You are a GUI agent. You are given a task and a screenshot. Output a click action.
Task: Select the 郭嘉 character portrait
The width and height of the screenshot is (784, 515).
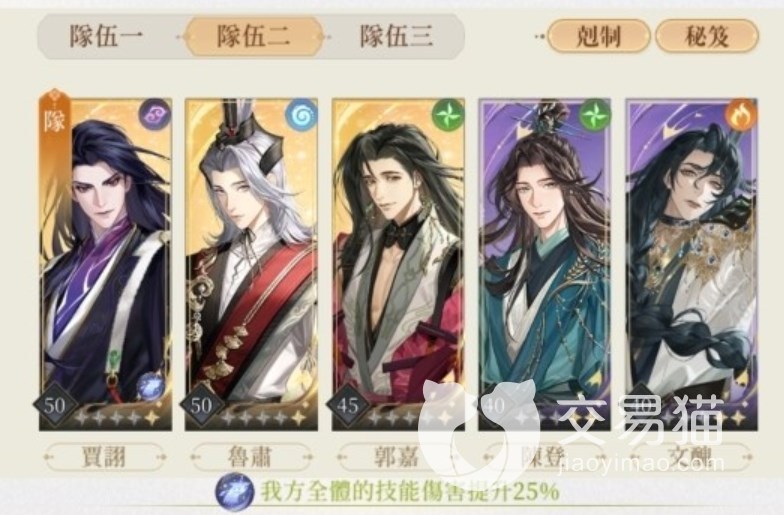pos(398,264)
